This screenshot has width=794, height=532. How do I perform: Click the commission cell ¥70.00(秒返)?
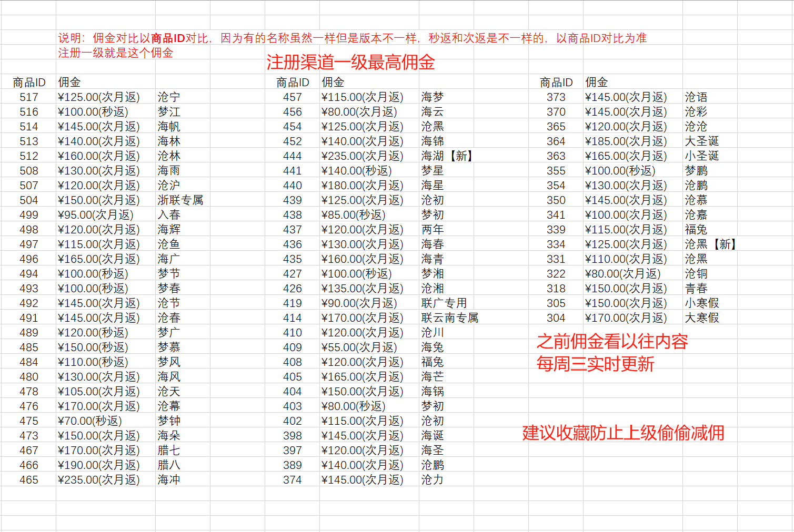106,421
